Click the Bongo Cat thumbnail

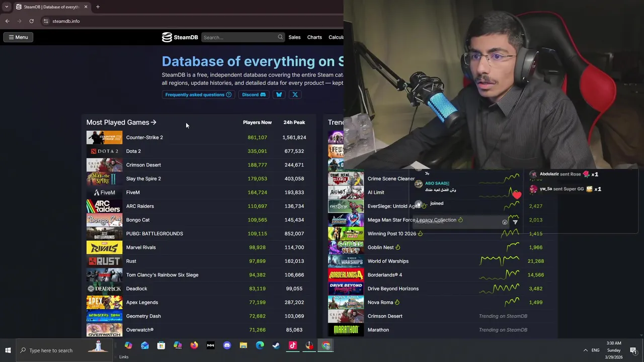pos(104,220)
